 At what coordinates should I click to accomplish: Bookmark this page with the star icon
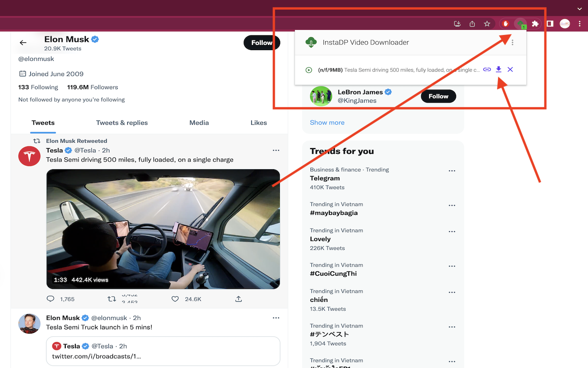tap(487, 24)
